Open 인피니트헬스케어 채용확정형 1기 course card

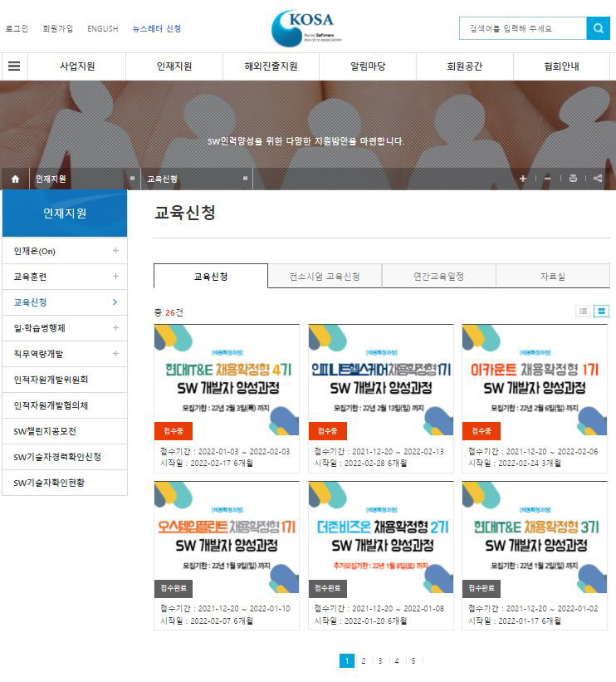[x=381, y=399]
